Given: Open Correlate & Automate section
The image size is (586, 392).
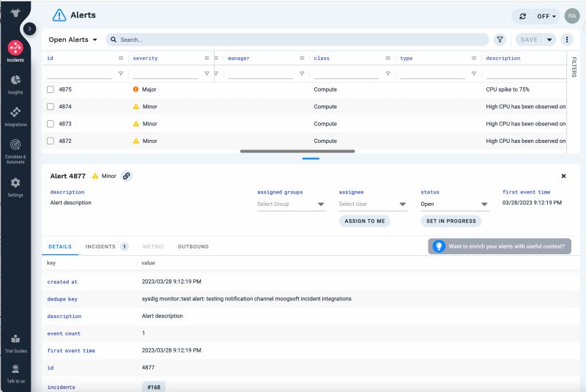Looking at the screenshot, I should 15,151.
